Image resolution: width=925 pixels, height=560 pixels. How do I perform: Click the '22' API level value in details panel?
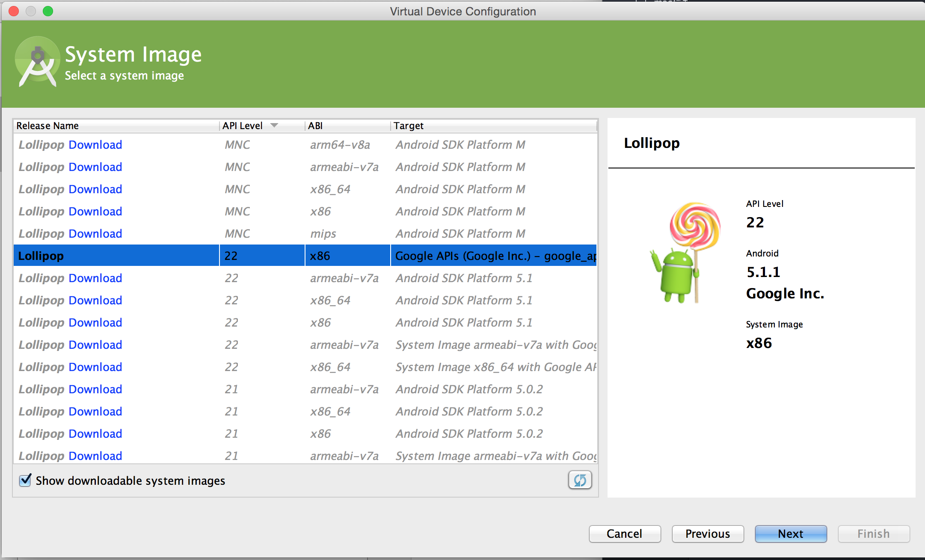pos(755,222)
